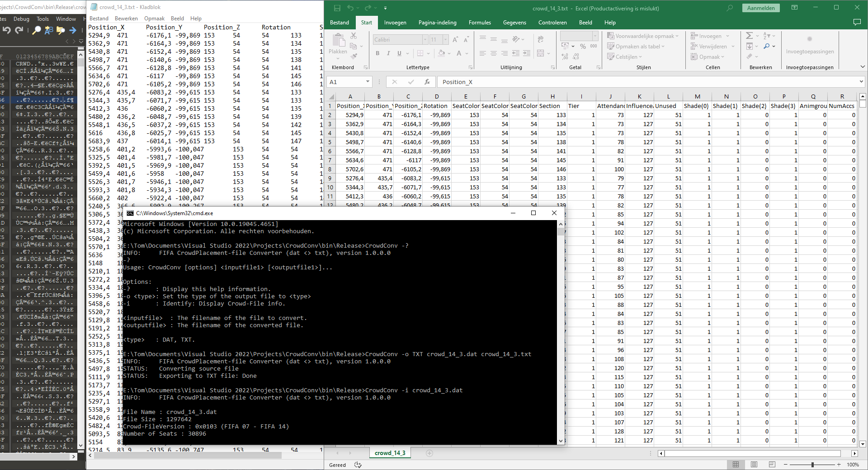This screenshot has height=470, width=868.
Task: Open Bewerken menu in Kladblok
Action: click(x=126, y=19)
